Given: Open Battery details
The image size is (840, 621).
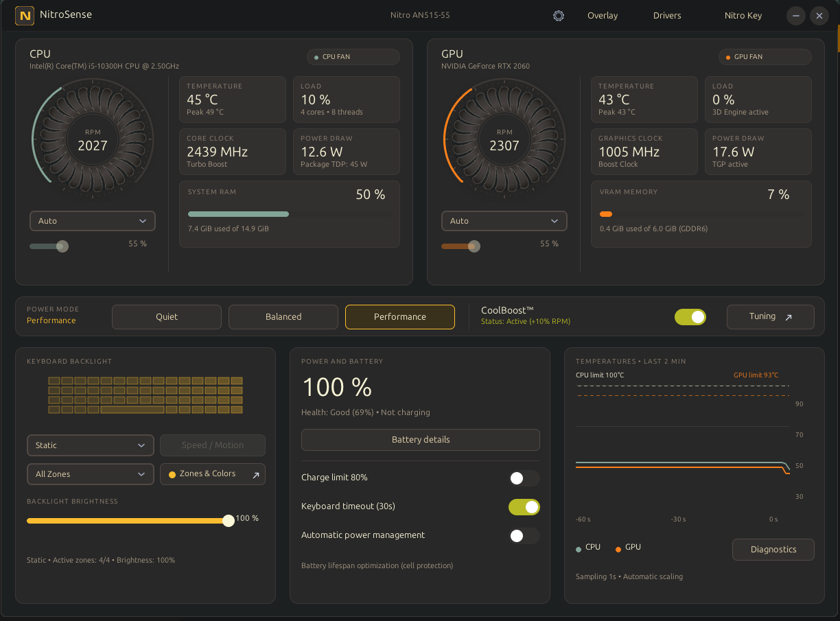Looking at the screenshot, I should click(x=421, y=440).
